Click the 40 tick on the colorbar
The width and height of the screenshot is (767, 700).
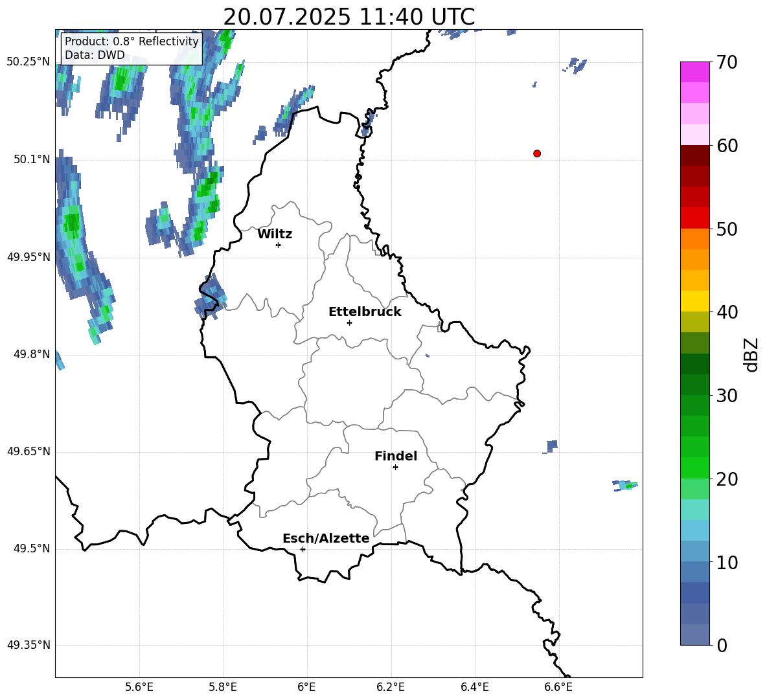(x=727, y=312)
